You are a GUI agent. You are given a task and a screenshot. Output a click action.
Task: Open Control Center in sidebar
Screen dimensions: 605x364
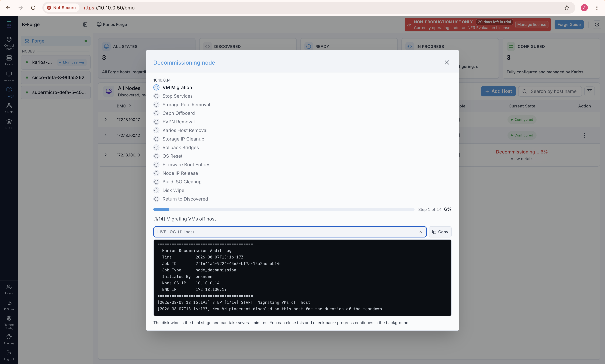pyautogui.click(x=9, y=43)
